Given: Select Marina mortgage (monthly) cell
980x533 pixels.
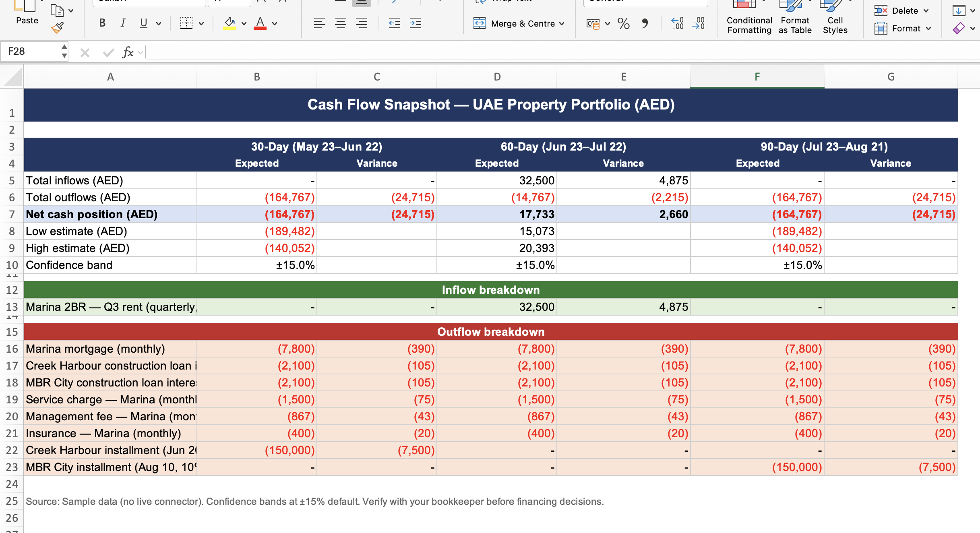Looking at the screenshot, I should click(110, 349).
